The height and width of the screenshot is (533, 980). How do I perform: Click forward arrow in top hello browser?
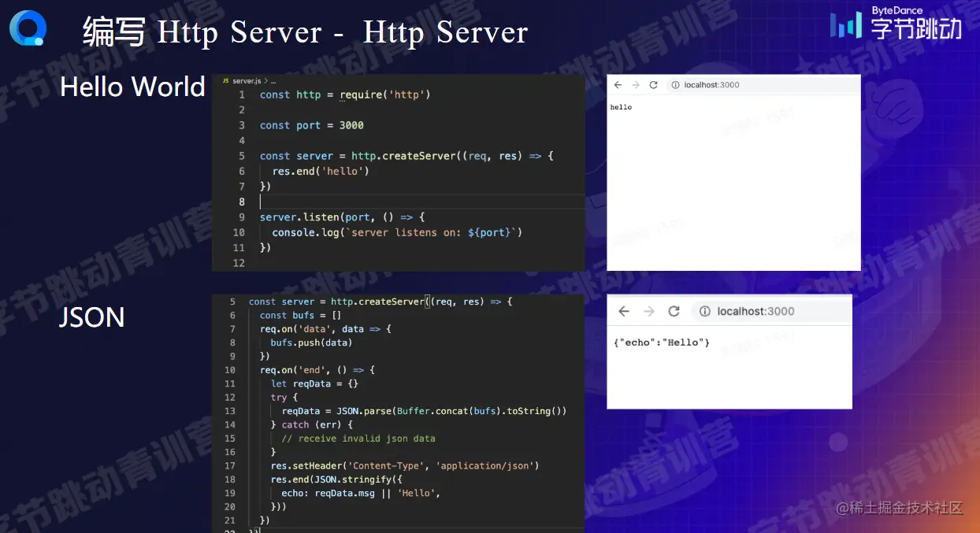point(636,85)
